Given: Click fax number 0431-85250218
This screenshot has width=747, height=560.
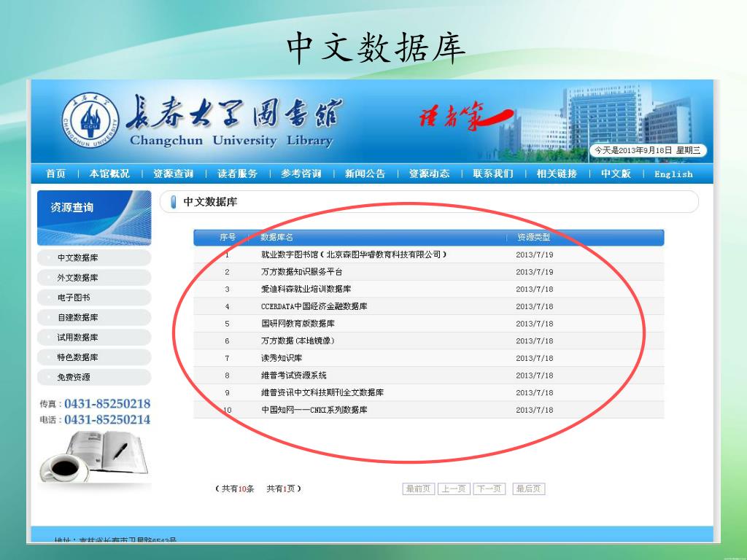Looking at the screenshot, I should [107, 404].
